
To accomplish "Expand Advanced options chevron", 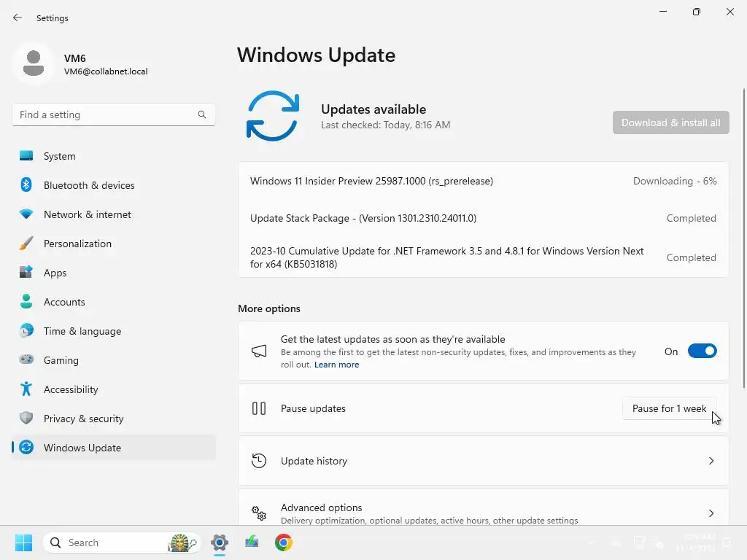I will coord(711,513).
